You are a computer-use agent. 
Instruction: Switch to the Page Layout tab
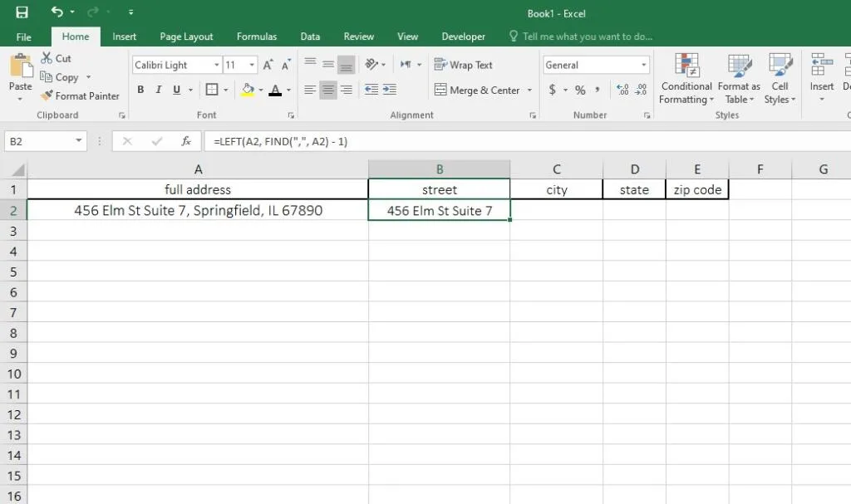(186, 37)
